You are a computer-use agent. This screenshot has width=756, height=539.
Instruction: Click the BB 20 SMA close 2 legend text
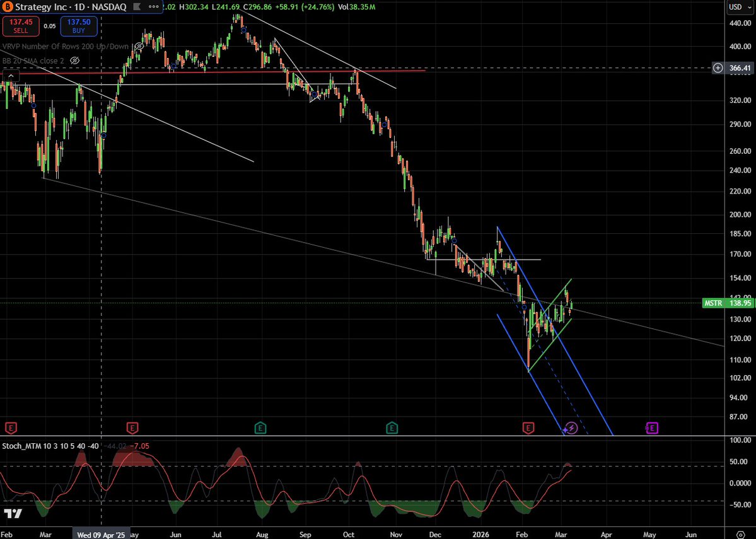coord(33,61)
